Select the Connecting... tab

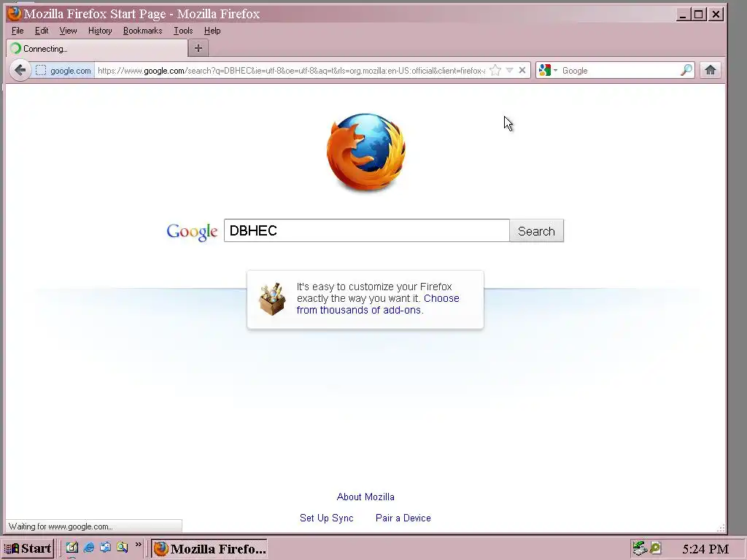(x=98, y=49)
